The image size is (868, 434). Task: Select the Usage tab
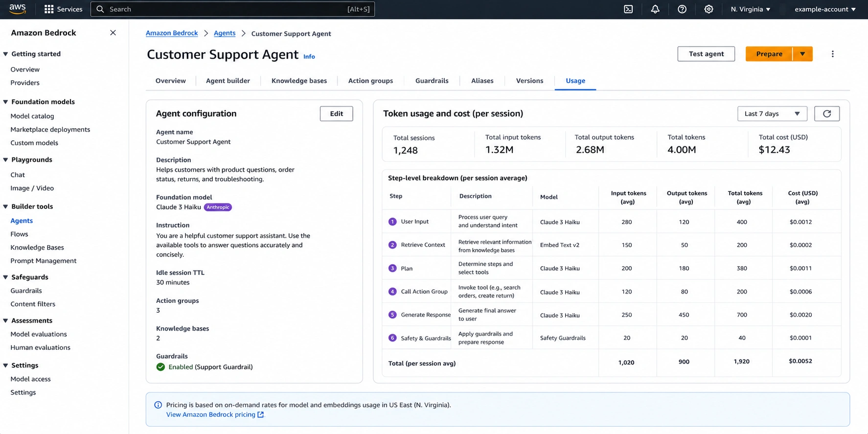[x=575, y=81]
